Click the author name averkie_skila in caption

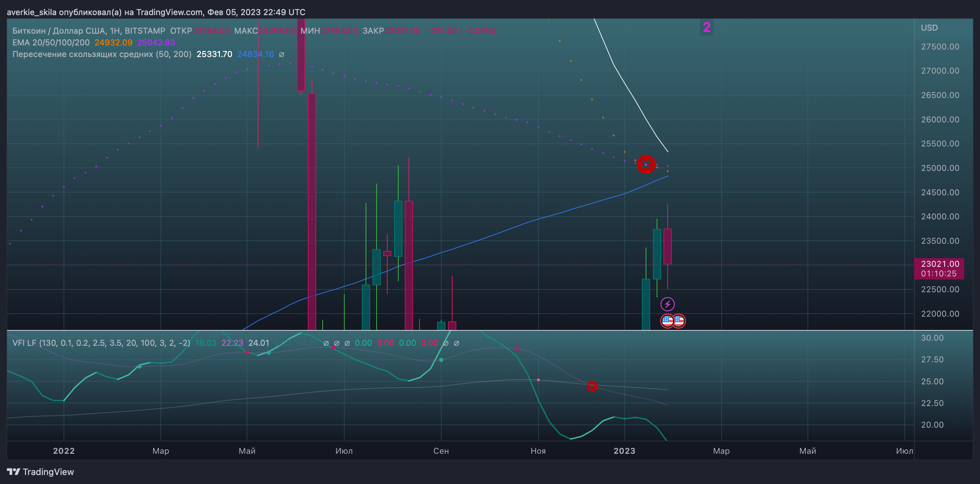pyautogui.click(x=32, y=12)
